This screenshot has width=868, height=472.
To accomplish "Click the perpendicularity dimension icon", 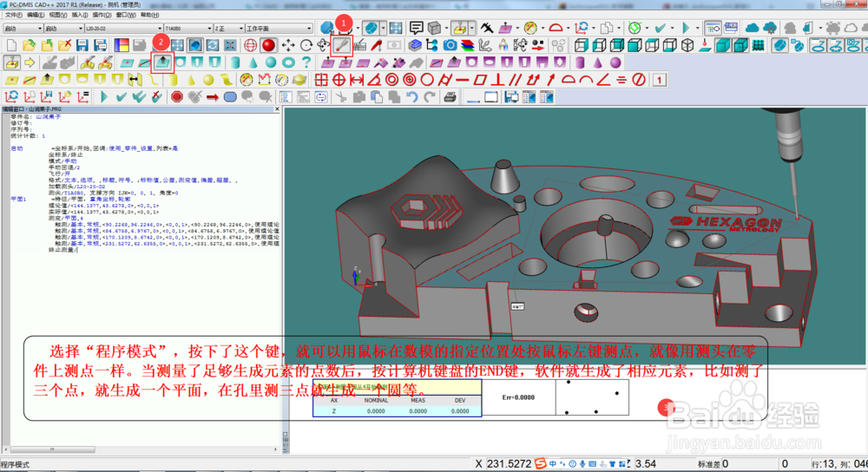I will pos(497,80).
